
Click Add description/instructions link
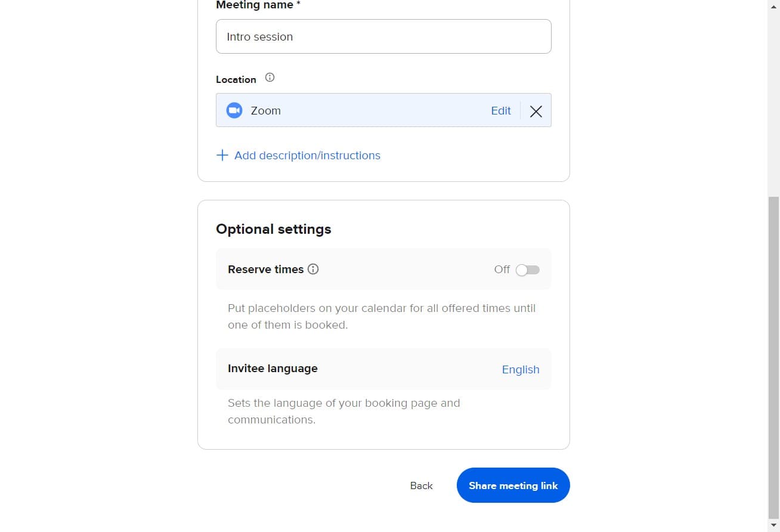point(307,156)
